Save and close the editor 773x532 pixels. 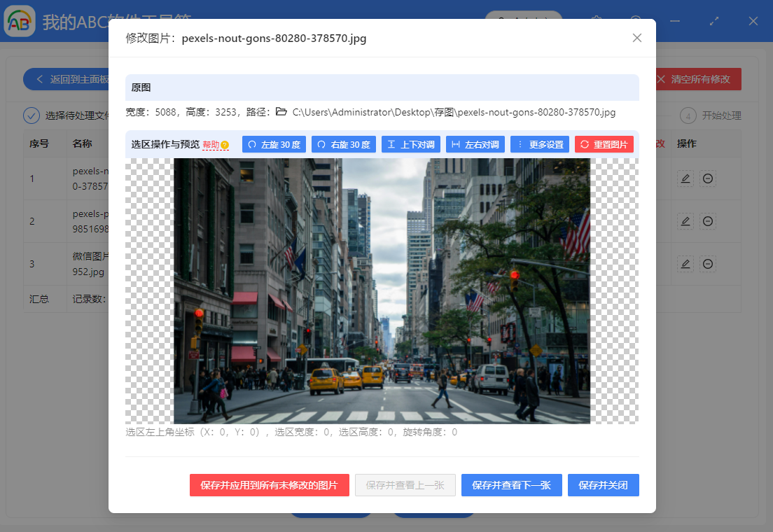(x=603, y=485)
